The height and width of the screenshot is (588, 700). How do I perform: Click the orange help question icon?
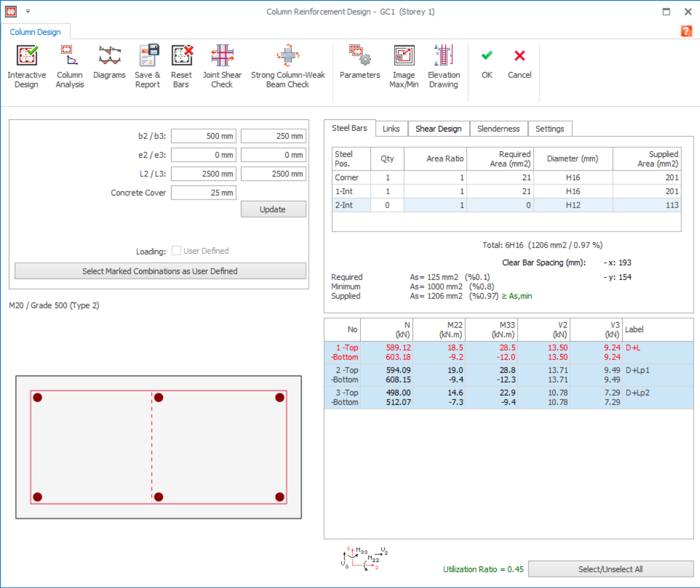[x=687, y=31]
